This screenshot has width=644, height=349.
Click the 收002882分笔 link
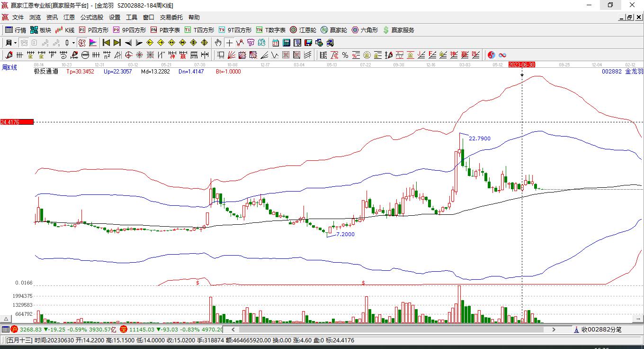600,330
